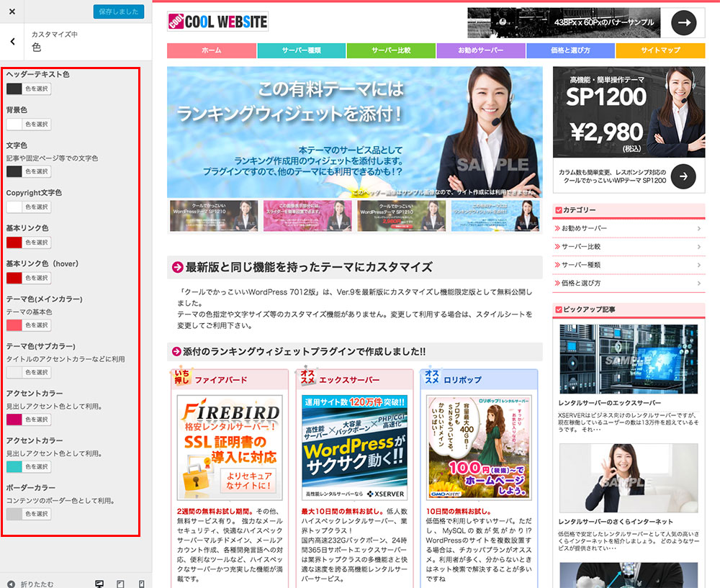The width and height of the screenshot is (720, 588).
Task: Choose a color for 背景色
Action: point(29,124)
